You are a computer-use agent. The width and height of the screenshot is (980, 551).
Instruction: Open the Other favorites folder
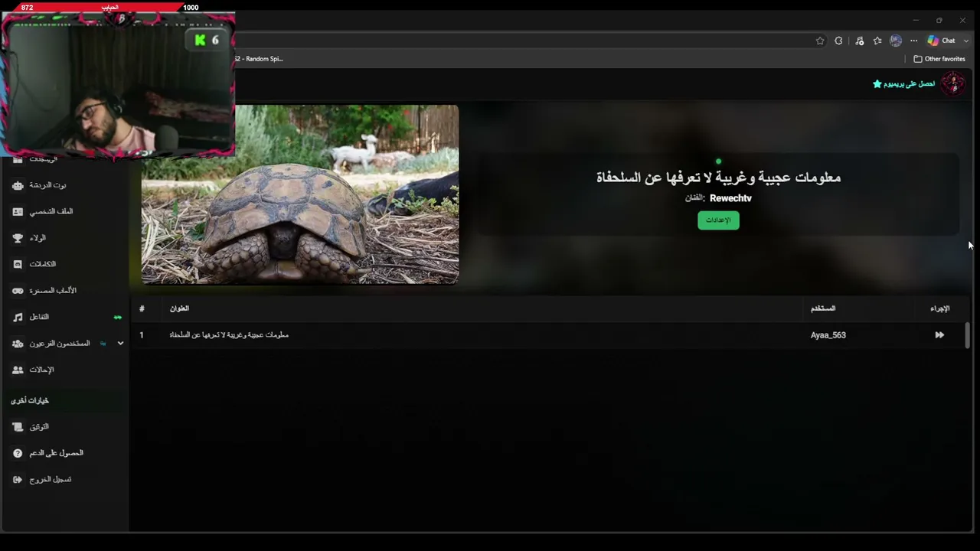pyautogui.click(x=939, y=59)
